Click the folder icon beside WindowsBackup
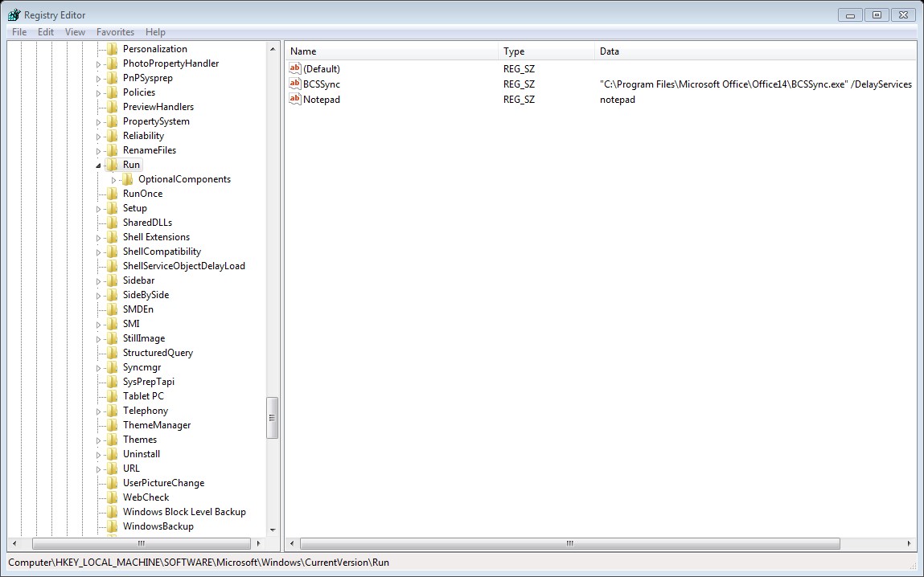Viewport: 924px width, 577px height. (x=112, y=526)
